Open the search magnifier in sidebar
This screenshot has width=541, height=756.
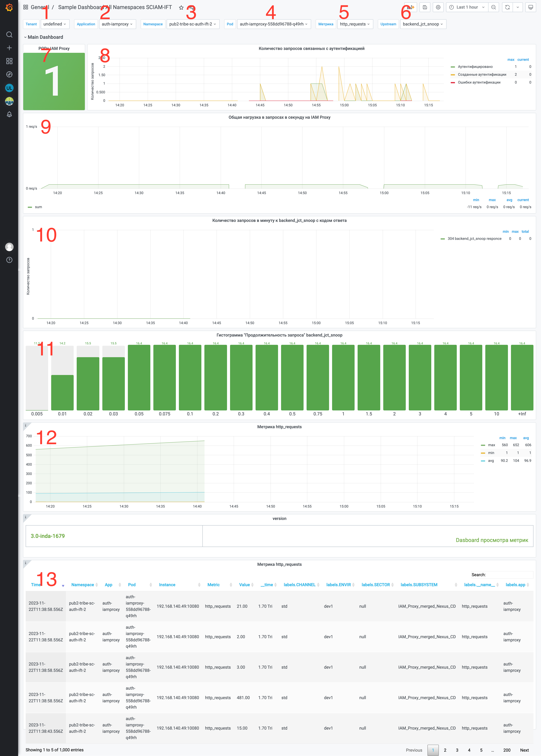click(9, 35)
